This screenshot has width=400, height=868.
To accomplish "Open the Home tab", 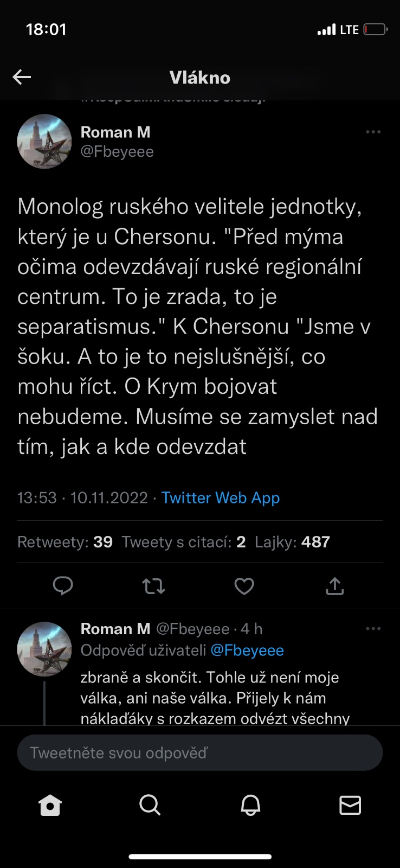I will (x=50, y=805).
